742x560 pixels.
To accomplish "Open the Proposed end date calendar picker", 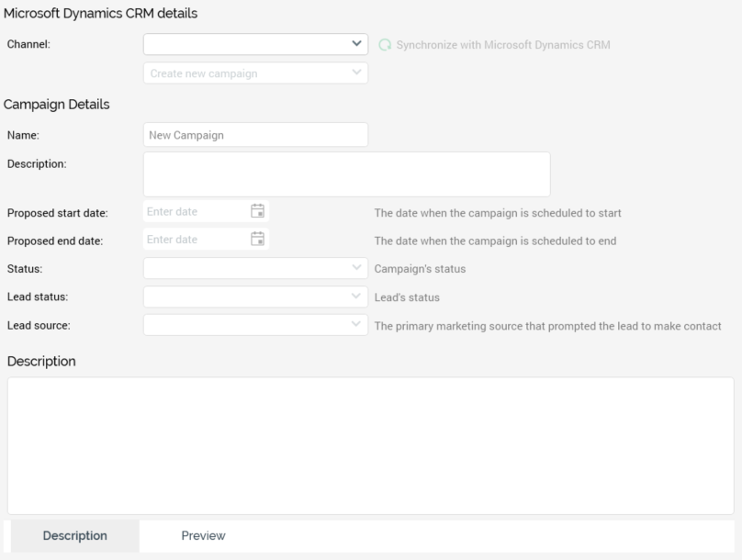I will coord(258,239).
